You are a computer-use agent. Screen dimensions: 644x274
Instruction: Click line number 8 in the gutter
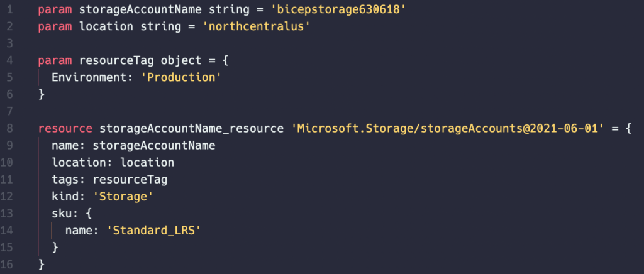point(9,129)
